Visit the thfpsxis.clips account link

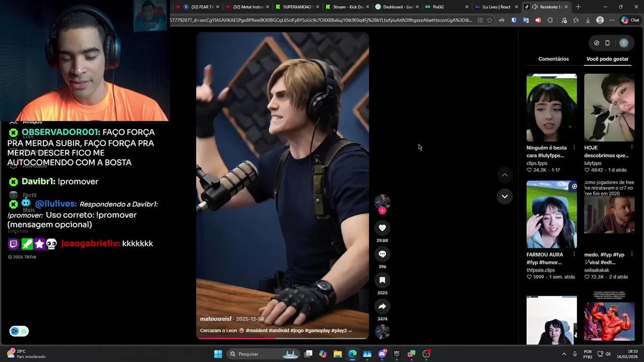(x=541, y=270)
